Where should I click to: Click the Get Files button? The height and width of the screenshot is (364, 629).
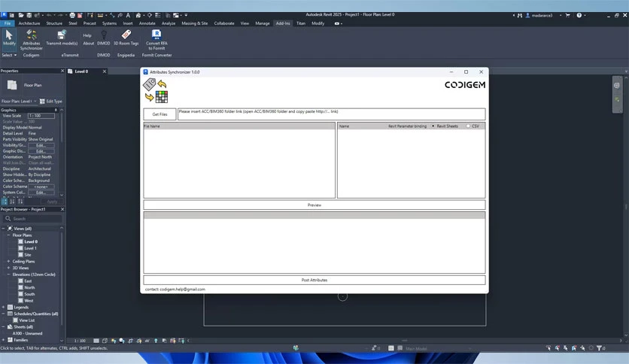(x=160, y=114)
